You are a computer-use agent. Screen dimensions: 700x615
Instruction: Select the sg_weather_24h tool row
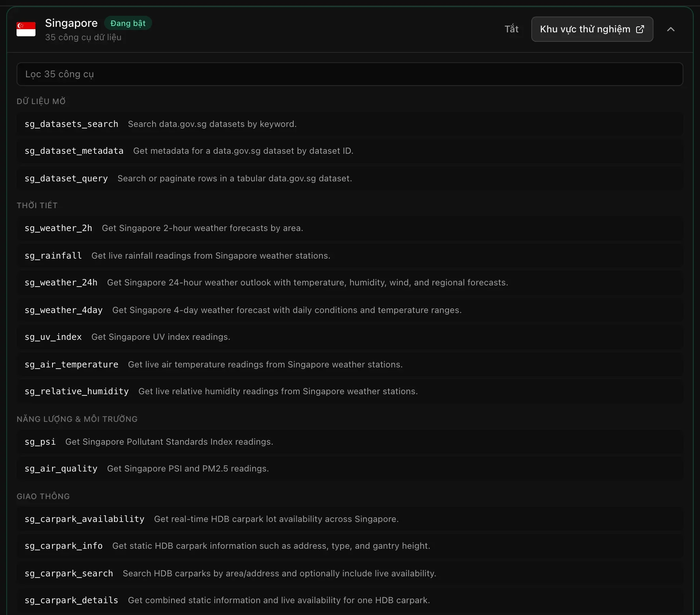(x=350, y=283)
